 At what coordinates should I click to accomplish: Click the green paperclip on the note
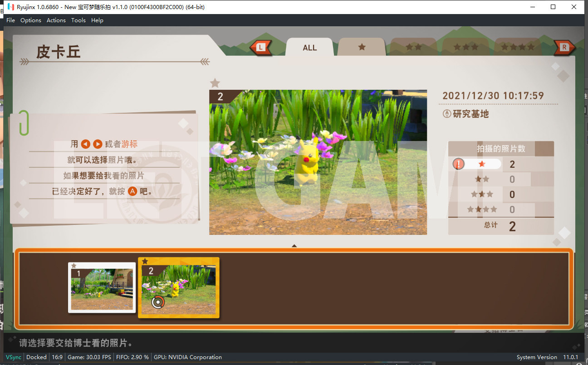(24, 123)
